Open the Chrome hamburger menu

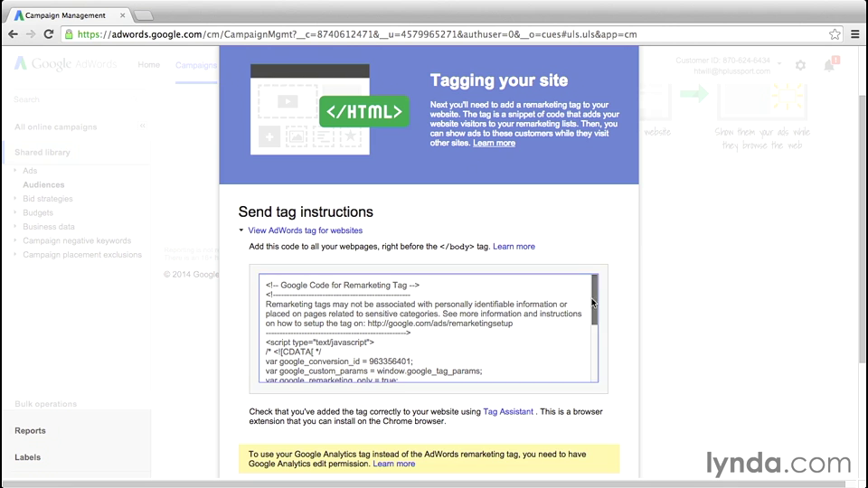[854, 34]
